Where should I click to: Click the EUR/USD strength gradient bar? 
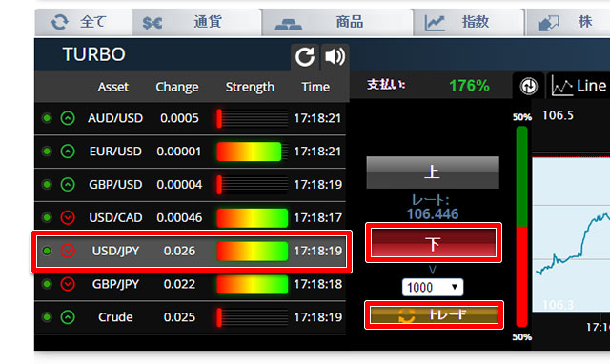click(249, 152)
